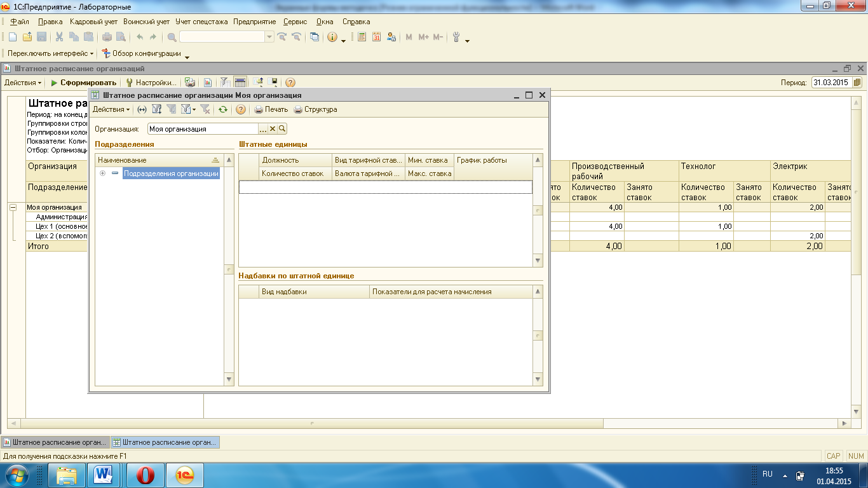Click the yellow help icon in report toolbar
The width and height of the screenshot is (868, 488).
pos(290,83)
